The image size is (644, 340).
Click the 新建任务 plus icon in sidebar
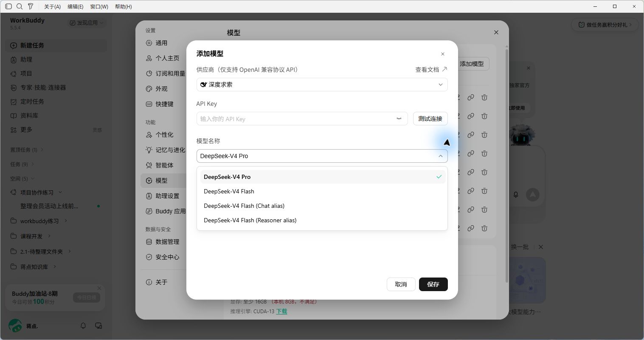tap(14, 45)
